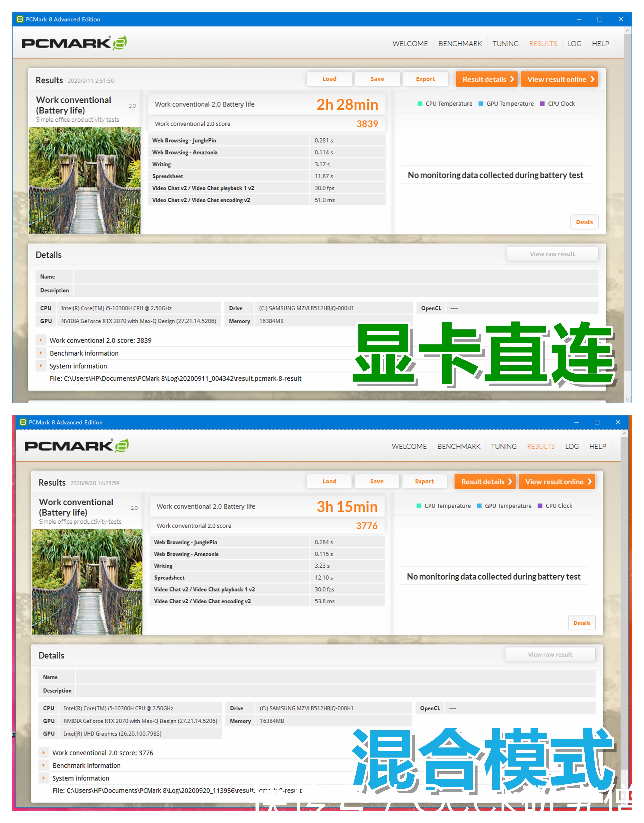The width and height of the screenshot is (644, 823).
Task: Click the Details button near monitoring area
Action: (584, 222)
